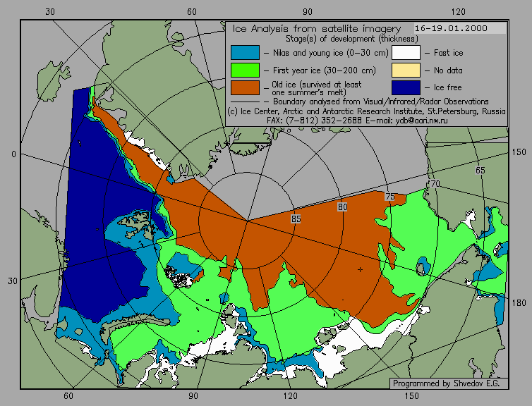Click the 'Fast ice' legend label
The height and width of the screenshot is (406, 532).
tap(448, 53)
